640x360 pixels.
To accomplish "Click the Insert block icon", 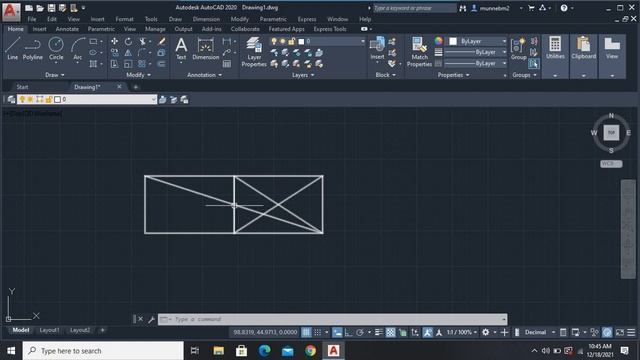I will [377, 49].
